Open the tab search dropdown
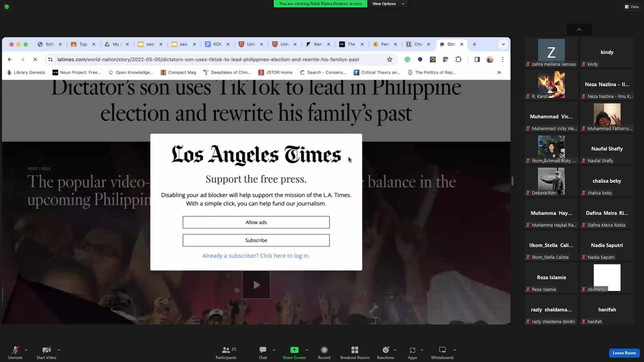 tap(503, 44)
